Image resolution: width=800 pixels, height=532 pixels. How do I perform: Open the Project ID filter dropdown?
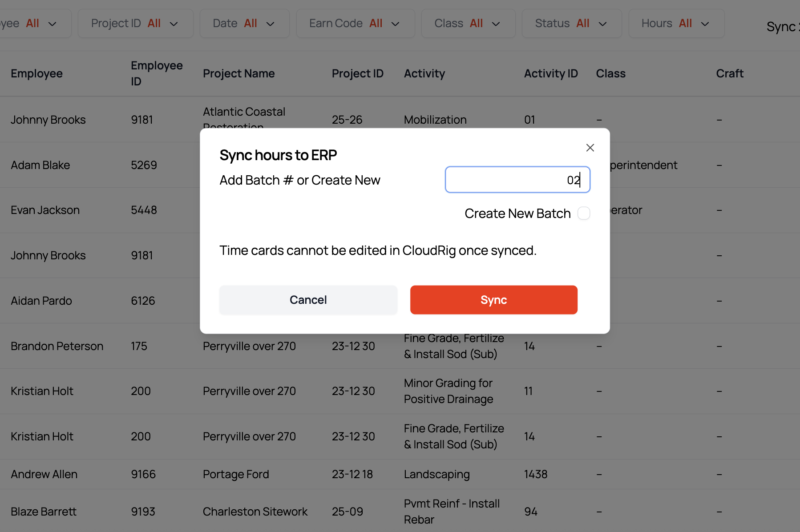pyautogui.click(x=136, y=23)
